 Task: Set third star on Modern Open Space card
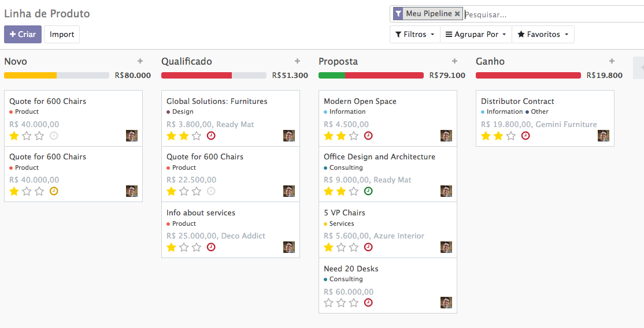(x=354, y=136)
